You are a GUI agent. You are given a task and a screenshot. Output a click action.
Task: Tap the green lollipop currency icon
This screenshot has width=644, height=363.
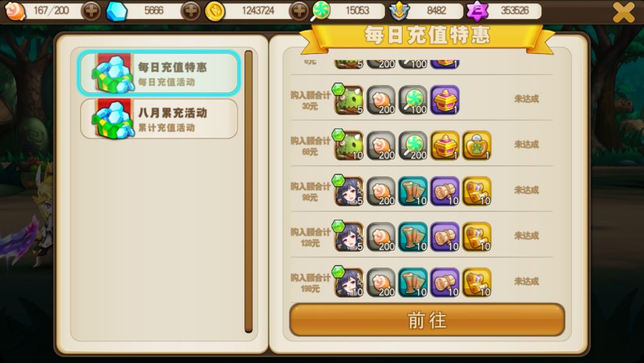(320, 11)
